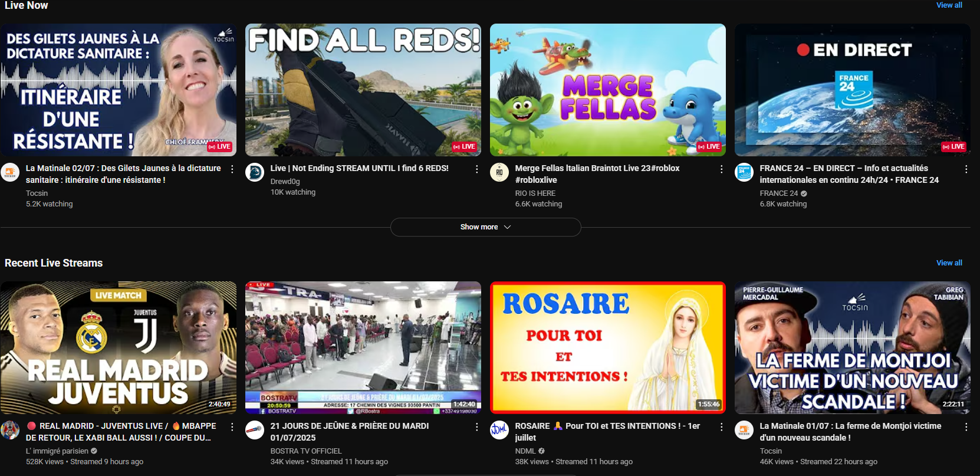980x476 pixels.
Task: Click the RIO IS HERE channel avatar
Action: click(499, 172)
